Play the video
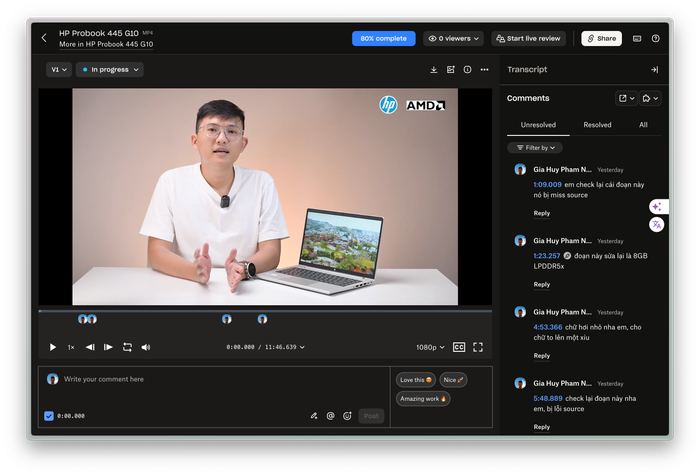Screen dimensions: 700x475 tap(53, 347)
